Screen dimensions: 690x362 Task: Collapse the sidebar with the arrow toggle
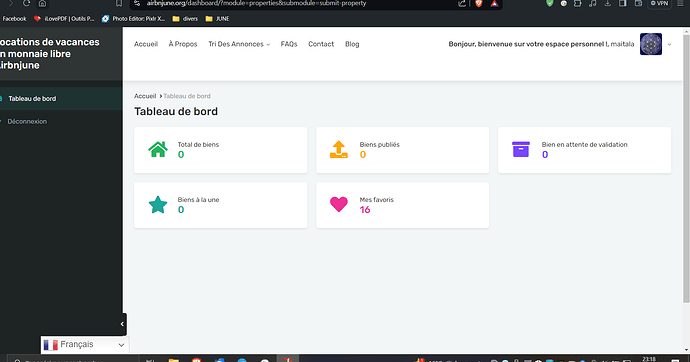coord(122,324)
